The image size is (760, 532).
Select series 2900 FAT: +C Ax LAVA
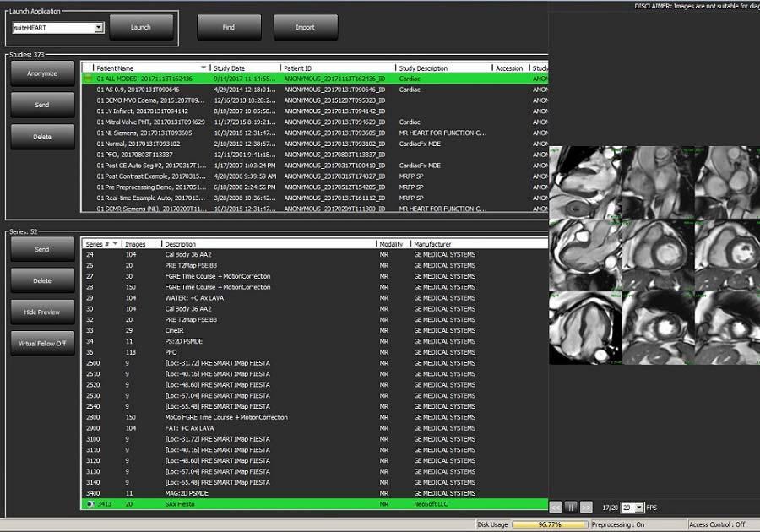(x=315, y=428)
